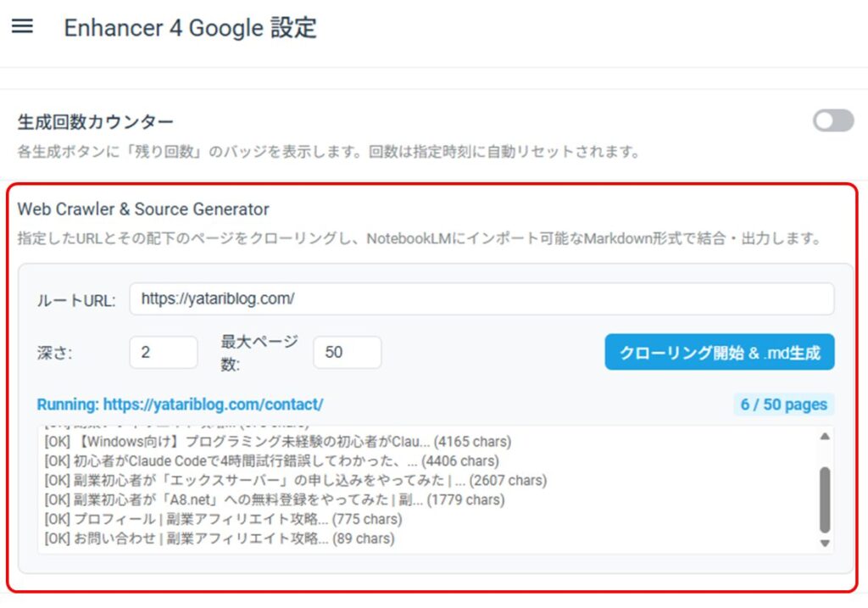Select the 最大ページ数 input box
The width and height of the screenshot is (868, 608).
coord(347,352)
